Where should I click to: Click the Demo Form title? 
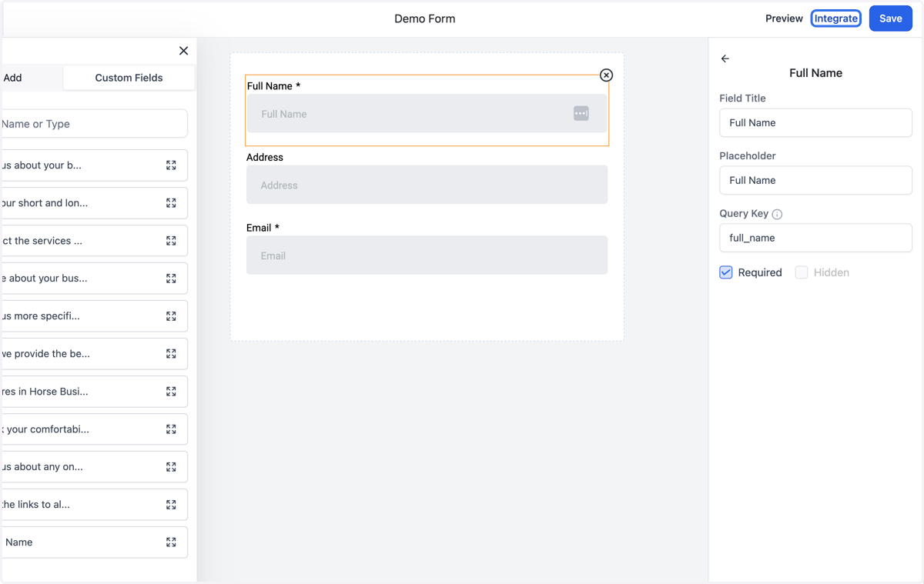[425, 18]
